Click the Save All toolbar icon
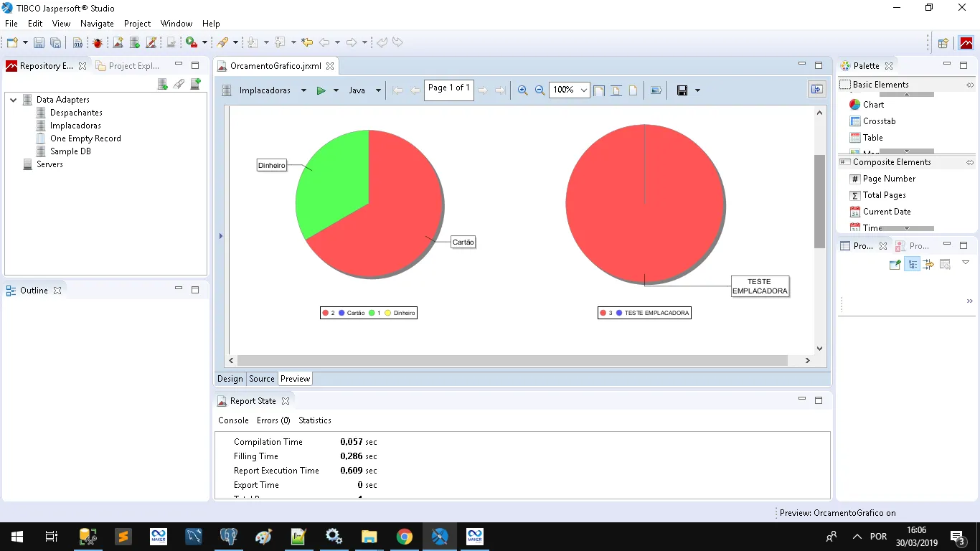980x551 pixels. tap(55, 43)
